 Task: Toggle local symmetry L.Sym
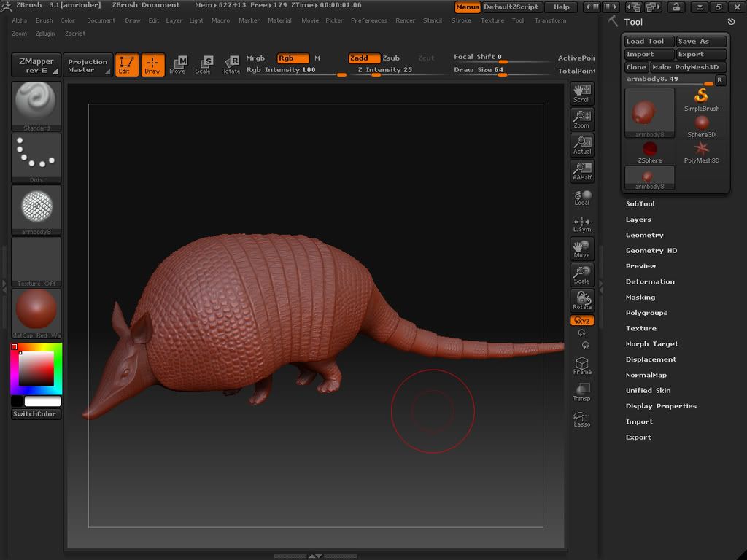click(x=582, y=224)
